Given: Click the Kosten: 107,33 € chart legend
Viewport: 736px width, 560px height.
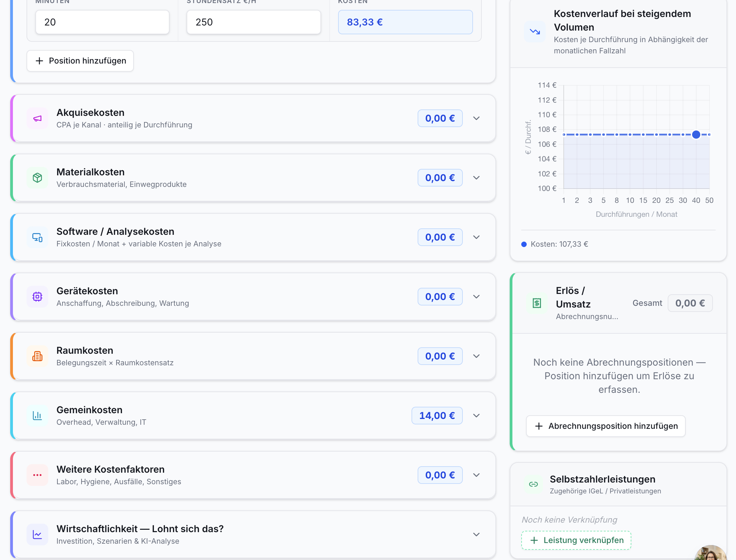Looking at the screenshot, I should coord(555,244).
